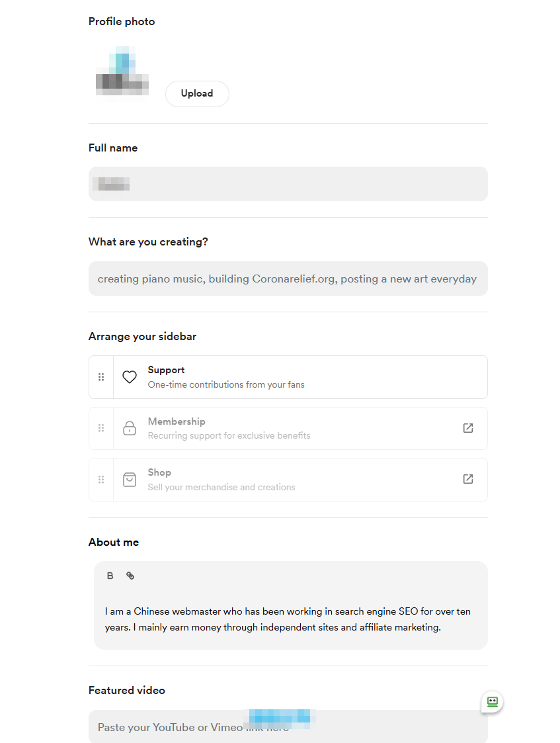This screenshot has height=743, width=560.
Task: Select the Membership sidebar item
Action: pyautogui.click(x=288, y=428)
